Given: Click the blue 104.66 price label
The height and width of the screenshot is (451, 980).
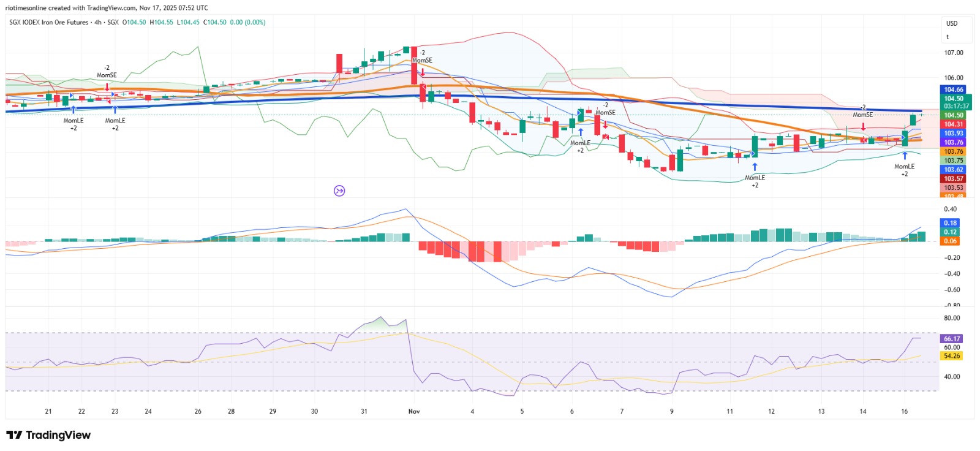Looking at the screenshot, I should [x=953, y=89].
